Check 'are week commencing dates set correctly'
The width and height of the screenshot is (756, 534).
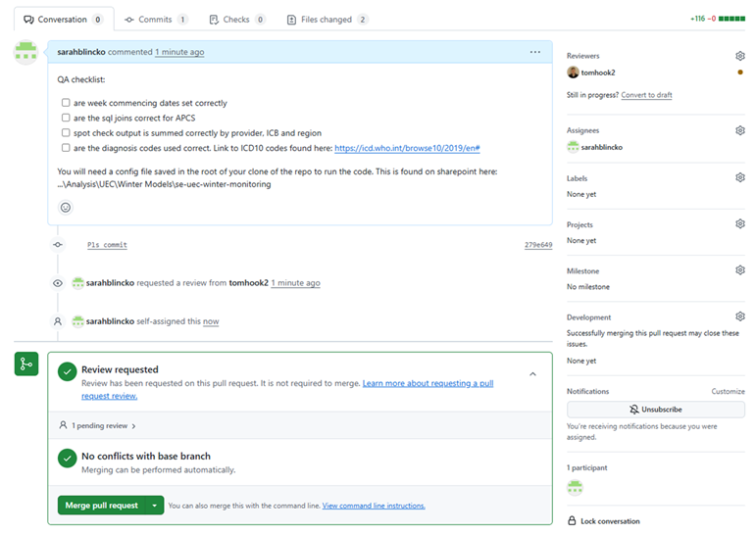coord(66,103)
